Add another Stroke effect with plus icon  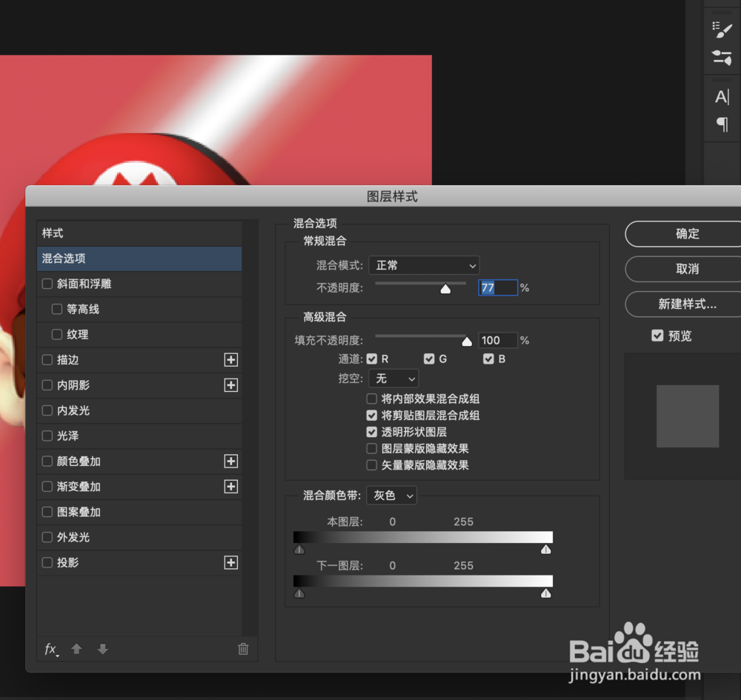(230, 360)
